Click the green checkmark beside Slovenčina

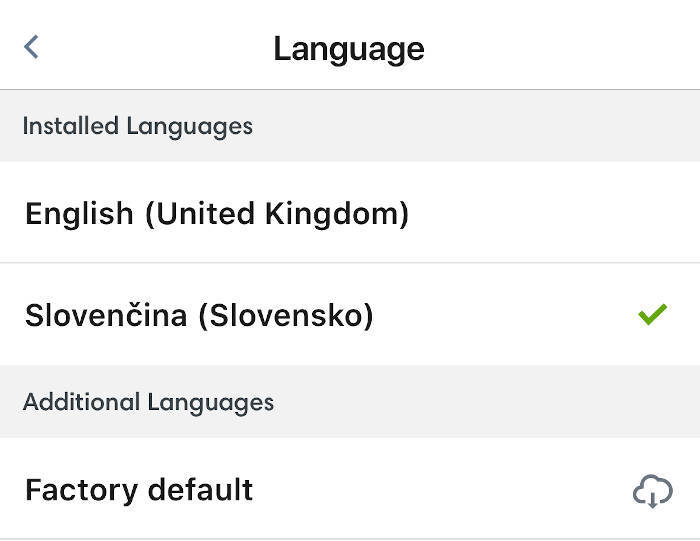tap(652, 314)
